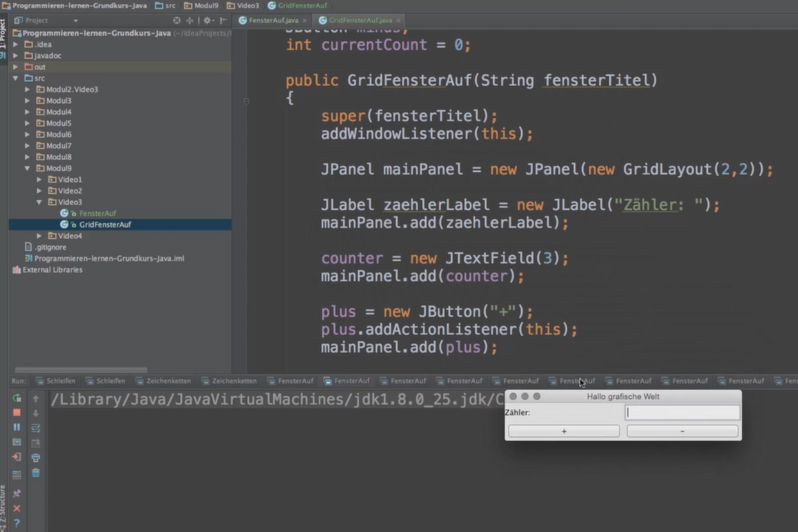Click the − button in Hallo grafische Welt window
The width and height of the screenshot is (798, 532).
click(682, 432)
